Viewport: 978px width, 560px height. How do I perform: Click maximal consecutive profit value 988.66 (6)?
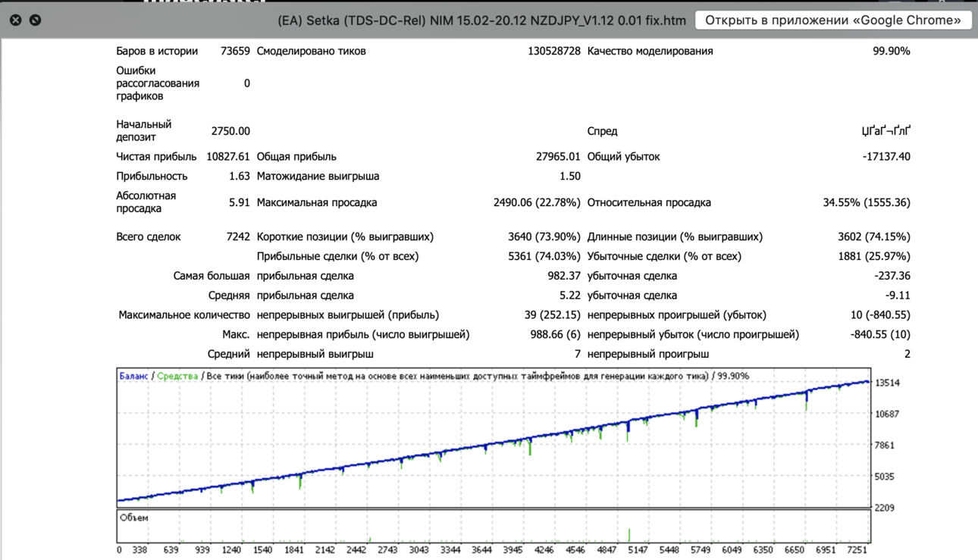coord(556,334)
